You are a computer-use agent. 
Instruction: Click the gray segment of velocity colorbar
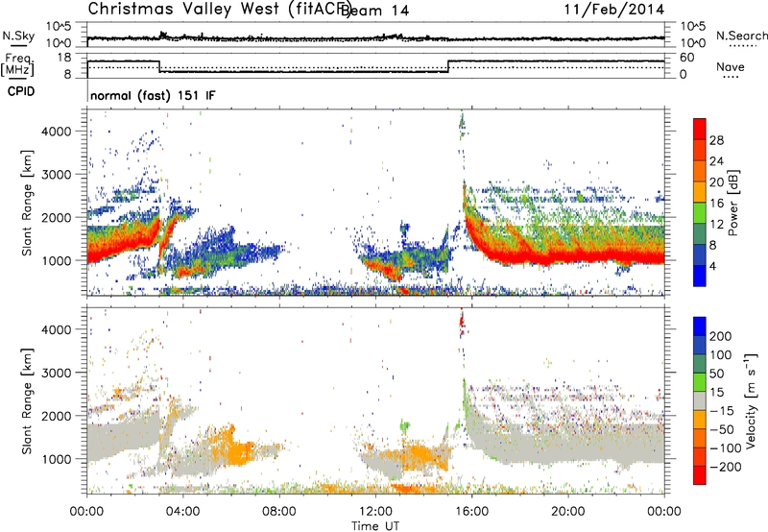tap(700, 400)
